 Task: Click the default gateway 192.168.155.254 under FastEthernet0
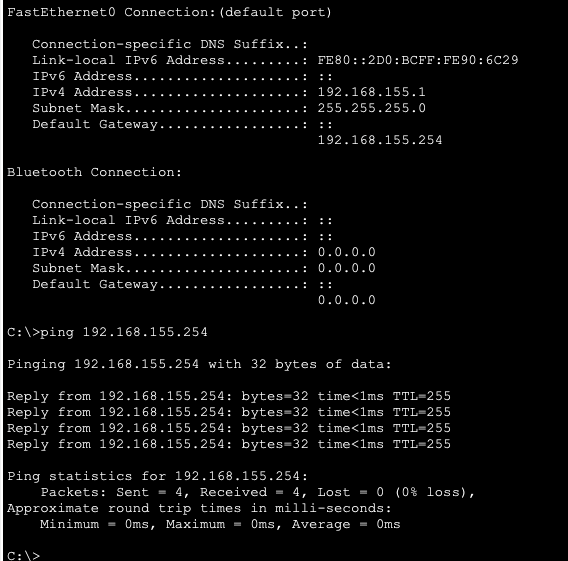[x=380, y=140]
